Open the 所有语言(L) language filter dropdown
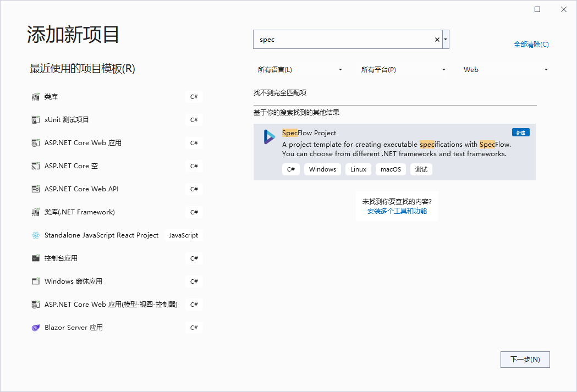Screen dimensions: 577x392 300,69
